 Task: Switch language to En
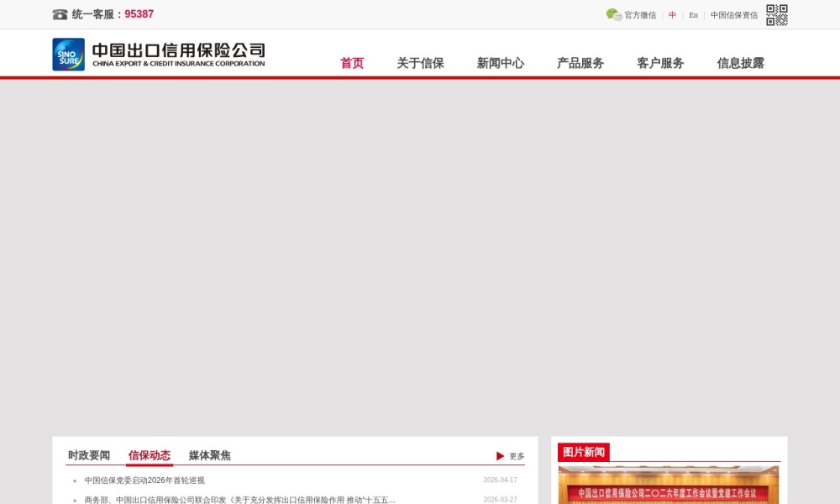(693, 15)
